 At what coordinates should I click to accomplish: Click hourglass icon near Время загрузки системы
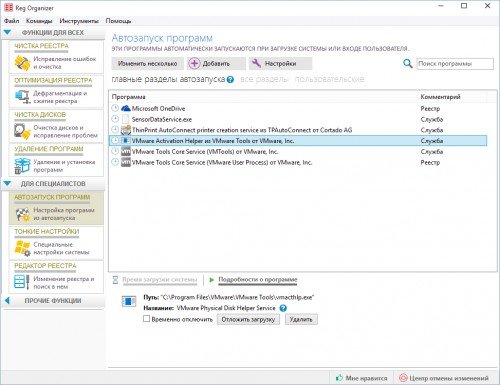115,280
